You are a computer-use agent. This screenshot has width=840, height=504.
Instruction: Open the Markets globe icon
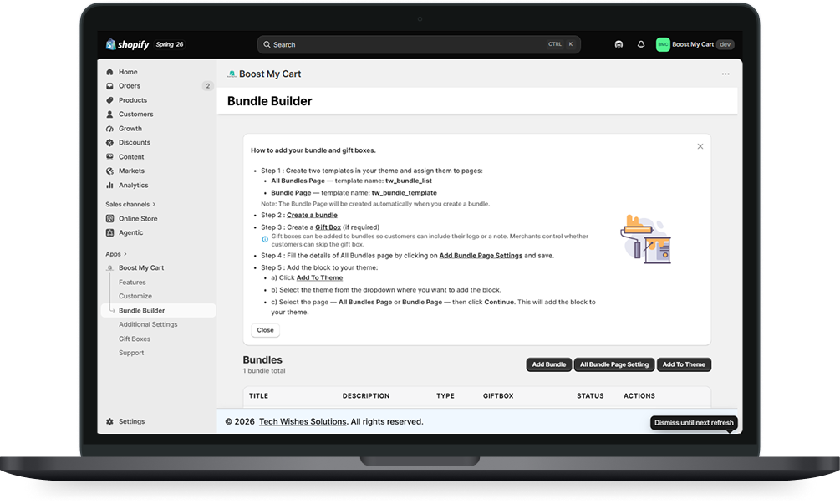pyautogui.click(x=109, y=171)
